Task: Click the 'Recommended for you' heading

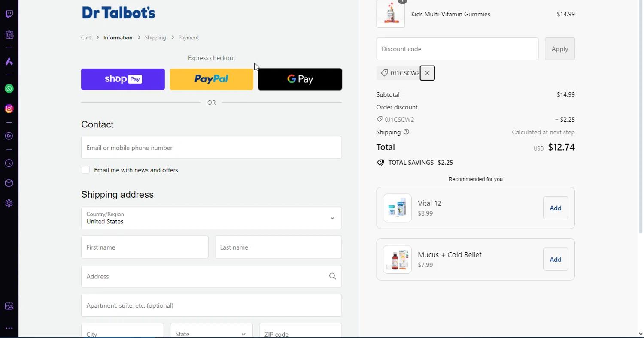Action: [x=475, y=179]
